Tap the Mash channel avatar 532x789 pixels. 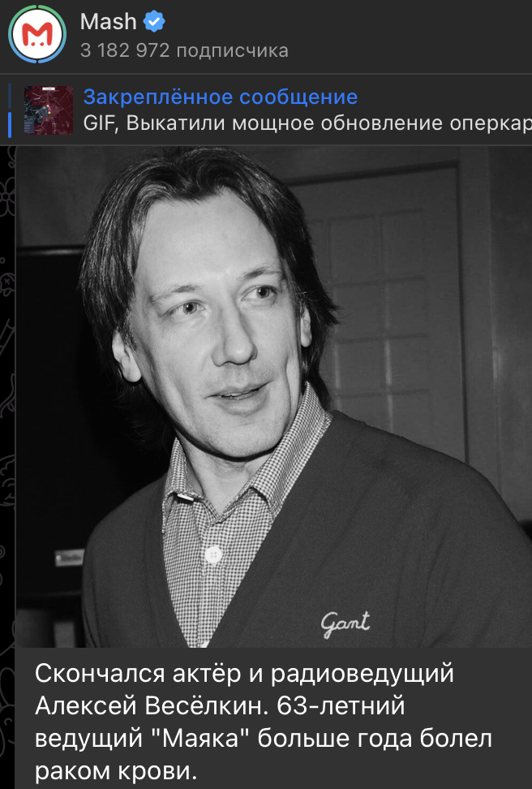click(37, 33)
